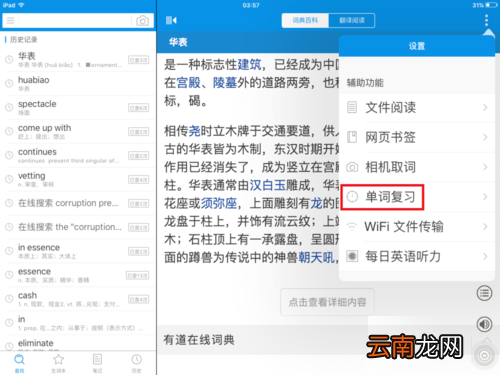Click the camera icon beside 相机取词

point(352,167)
